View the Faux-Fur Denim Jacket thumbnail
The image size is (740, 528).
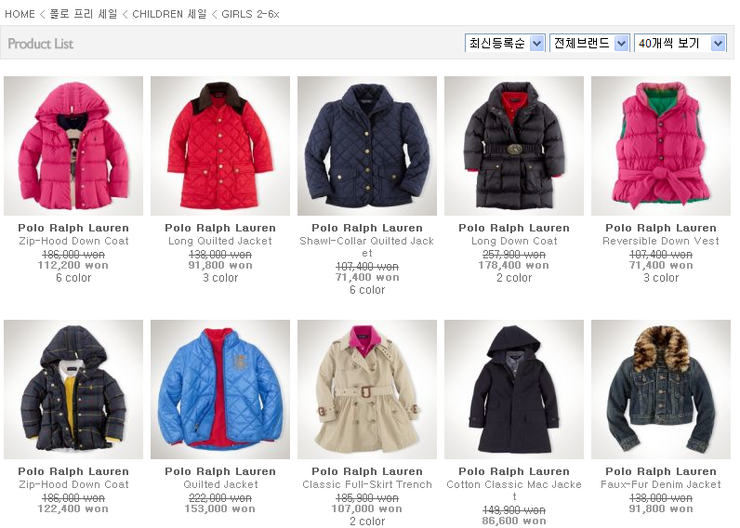tap(661, 389)
